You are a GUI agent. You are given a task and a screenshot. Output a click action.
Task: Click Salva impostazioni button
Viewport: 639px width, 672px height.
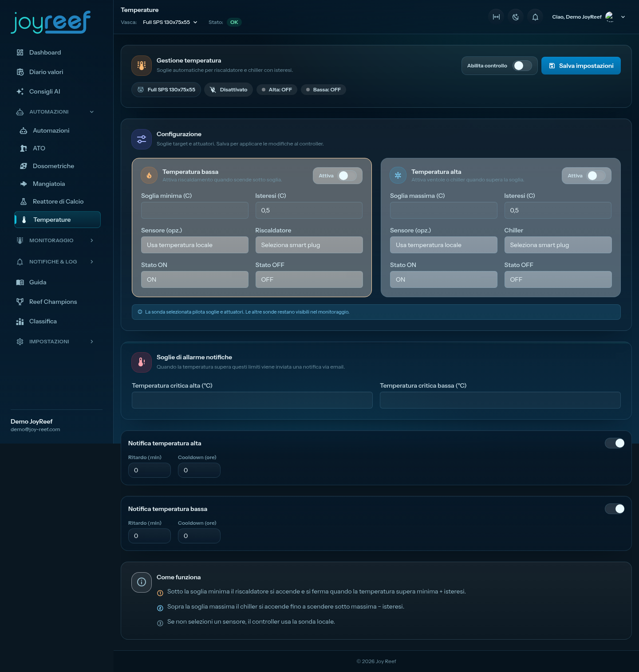click(581, 66)
